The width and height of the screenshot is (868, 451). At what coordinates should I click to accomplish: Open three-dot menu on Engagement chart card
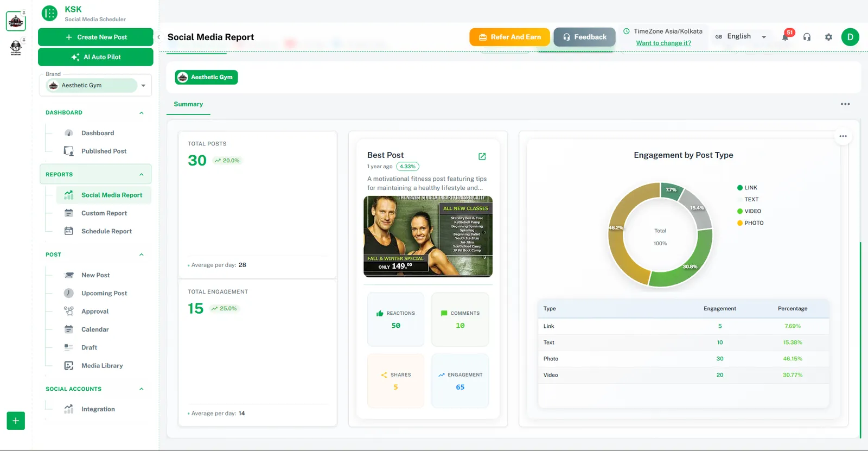point(843,136)
